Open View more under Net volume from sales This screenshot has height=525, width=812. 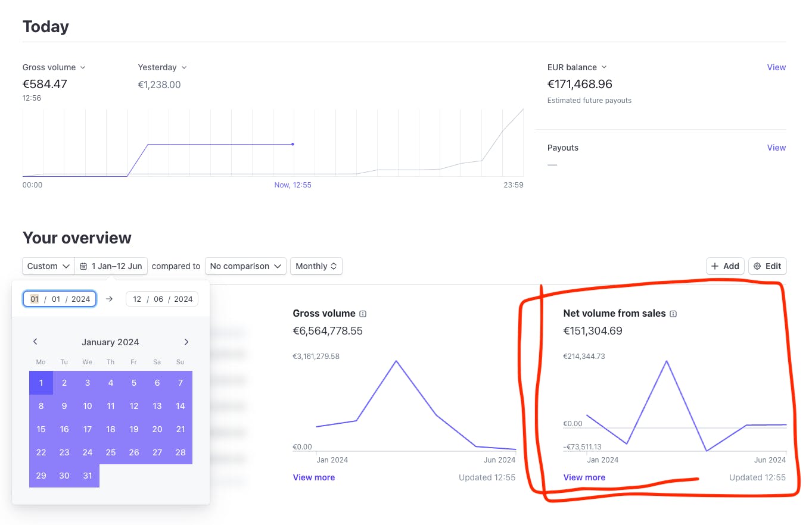[x=584, y=477]
